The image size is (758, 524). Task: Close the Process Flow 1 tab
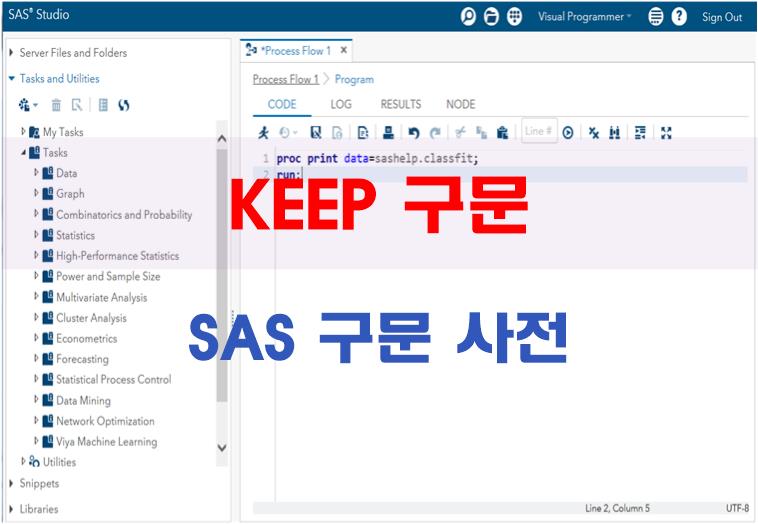(344, 50)
